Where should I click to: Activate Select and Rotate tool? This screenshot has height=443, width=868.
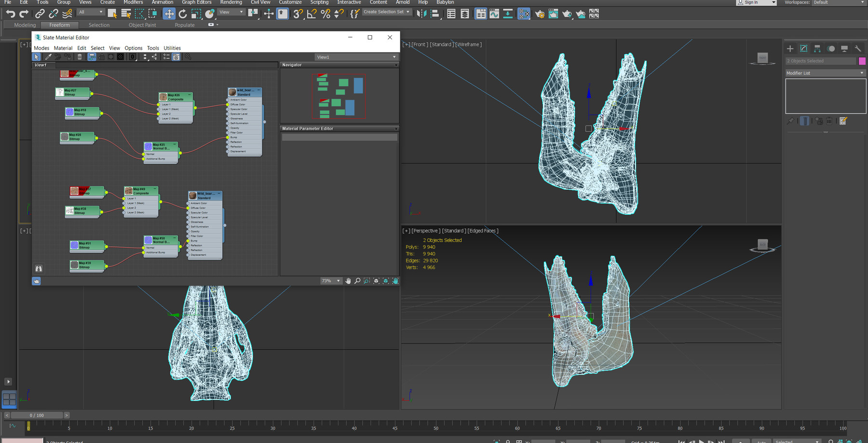point(183,14)
